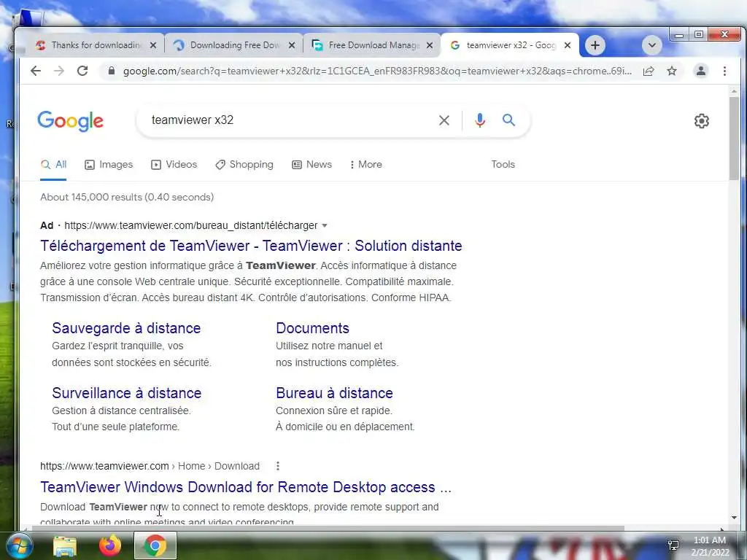
Task: Expand the More search filters
Action: [x=366, y=164]
